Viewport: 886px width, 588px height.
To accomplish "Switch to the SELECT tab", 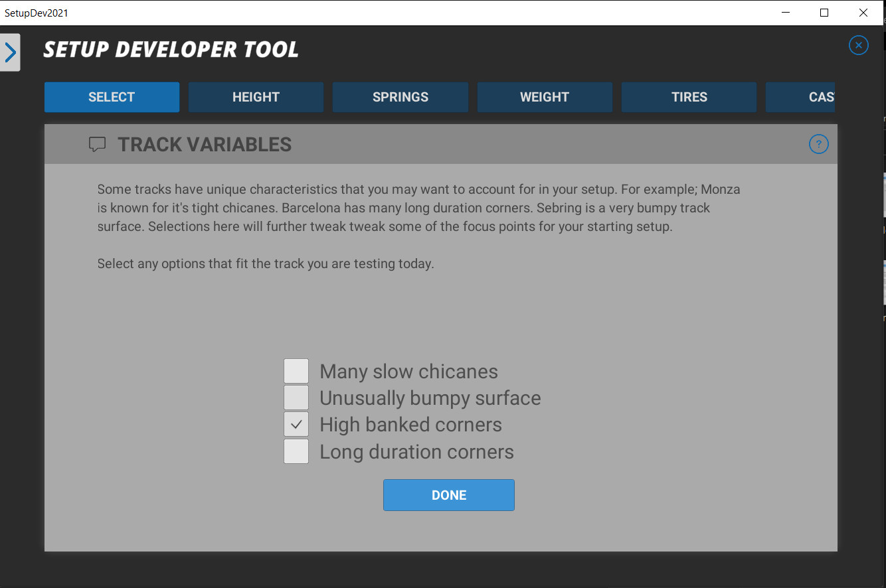I will pos(112,98).
